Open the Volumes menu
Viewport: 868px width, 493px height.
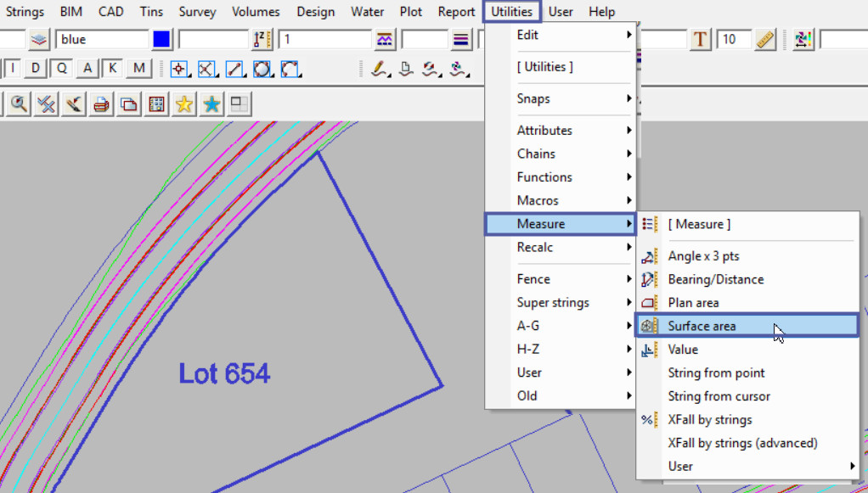pos(256,12)
